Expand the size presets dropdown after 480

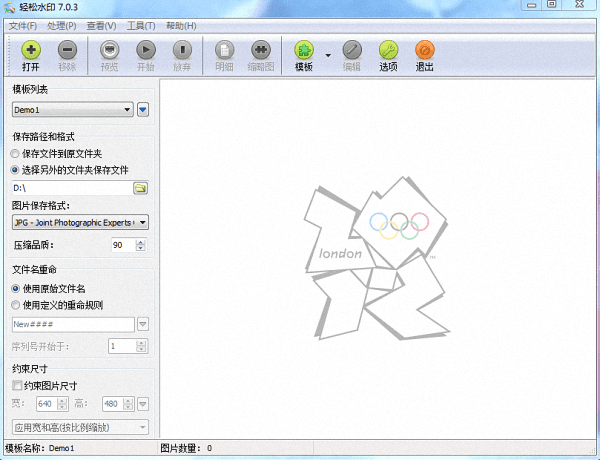click(x=143, y=404)
